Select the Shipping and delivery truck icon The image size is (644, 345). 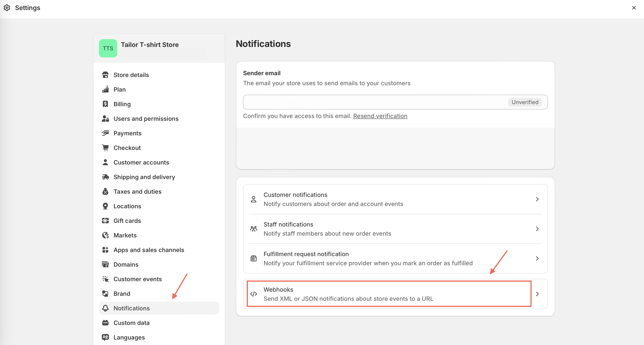tap(106, 177)
